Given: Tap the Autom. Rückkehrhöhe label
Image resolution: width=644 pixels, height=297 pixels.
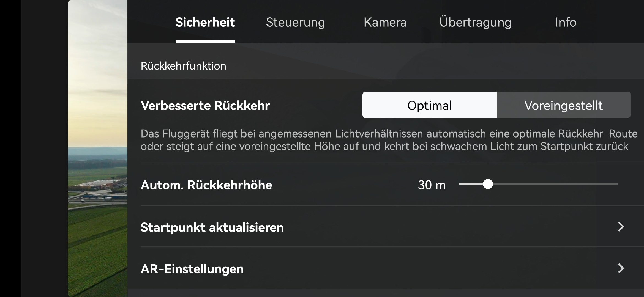Looking at the screenshot, I should pyautogui.click(x=206, y=185).
